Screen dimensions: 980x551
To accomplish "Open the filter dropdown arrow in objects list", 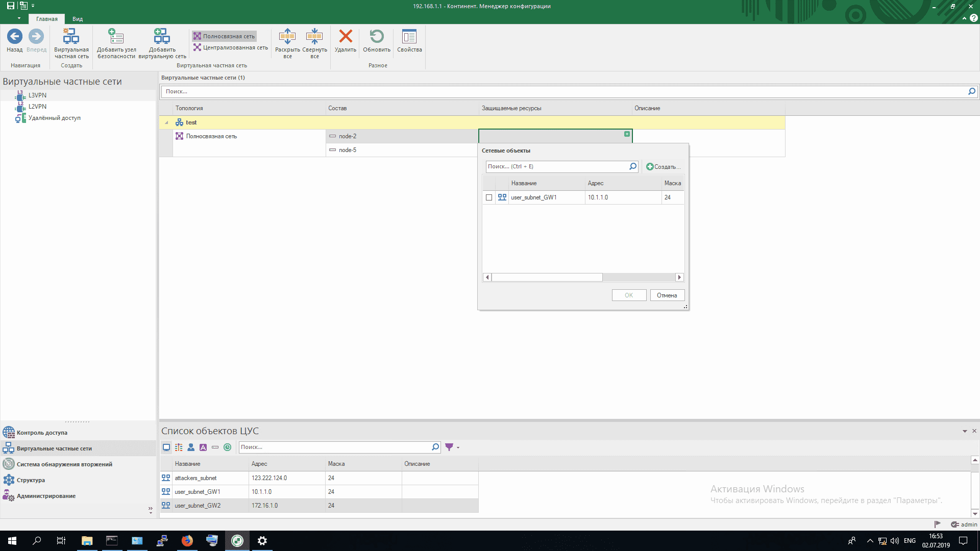I will [x=458, y=447].
